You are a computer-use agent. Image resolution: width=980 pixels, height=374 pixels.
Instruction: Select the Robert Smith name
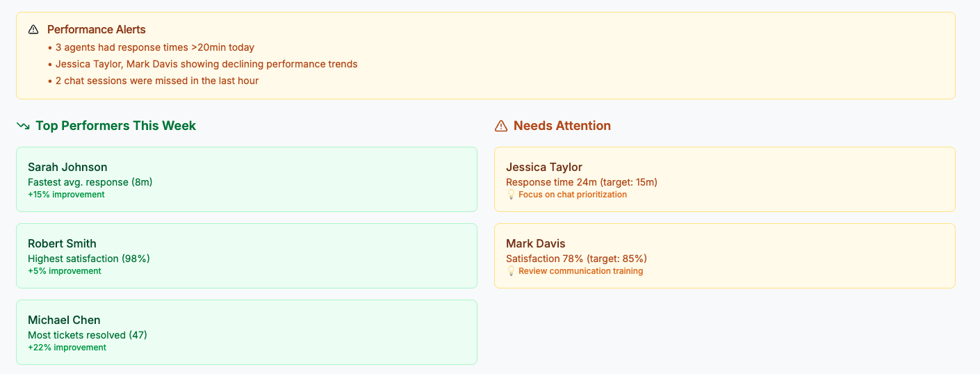(x=62, y=243)
